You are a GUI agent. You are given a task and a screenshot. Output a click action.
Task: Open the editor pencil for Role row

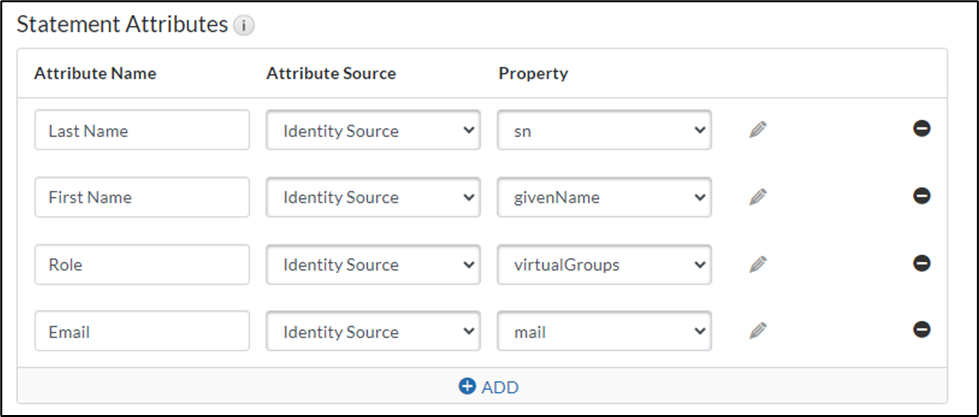pos(758,264)
